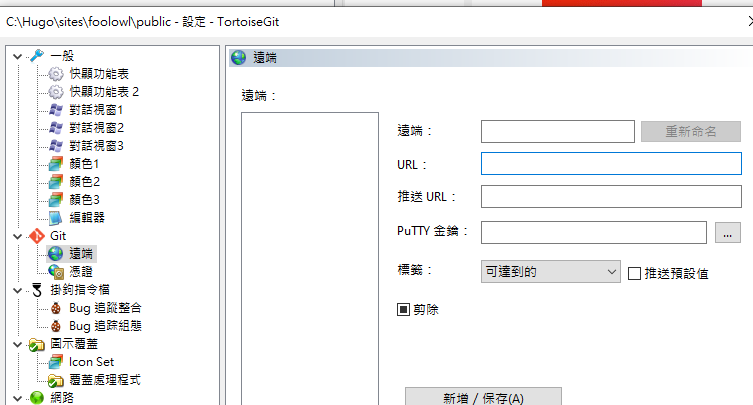Select Bug 追踪組態 text in tree
Image resolution: width=753 pixels, height=405 pixels.
click(105, 326)
